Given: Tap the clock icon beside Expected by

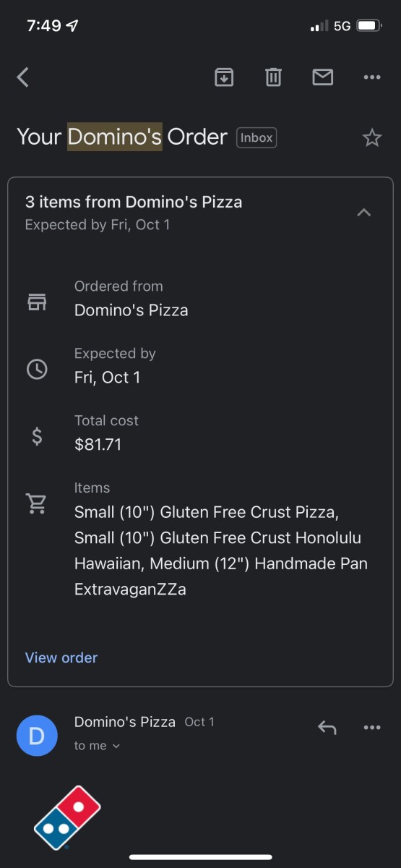Looking at the screenshot, I should [37, 369].
